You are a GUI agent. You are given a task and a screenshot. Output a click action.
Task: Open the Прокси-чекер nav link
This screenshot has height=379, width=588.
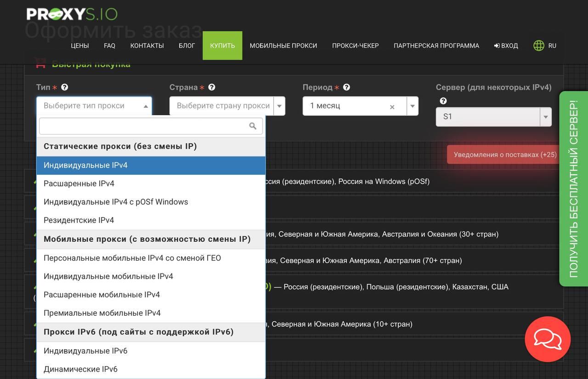pos(355,45)
